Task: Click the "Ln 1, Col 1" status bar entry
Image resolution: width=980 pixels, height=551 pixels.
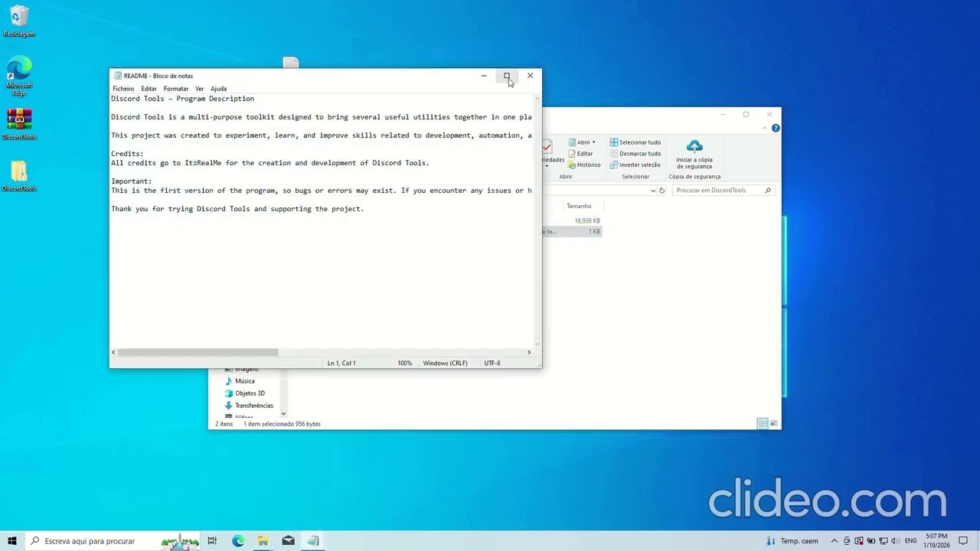Action: pyautogui.click(x=341, y=363)
